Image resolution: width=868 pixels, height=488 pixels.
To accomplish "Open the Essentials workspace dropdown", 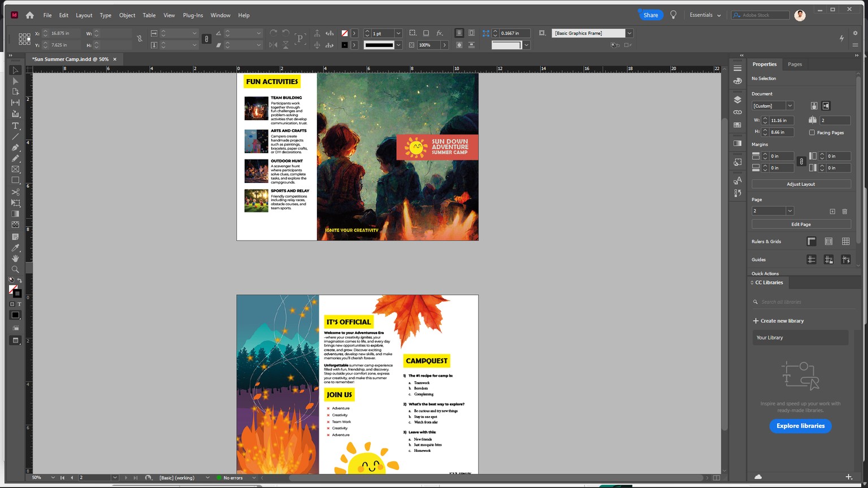I will [705, 15].
